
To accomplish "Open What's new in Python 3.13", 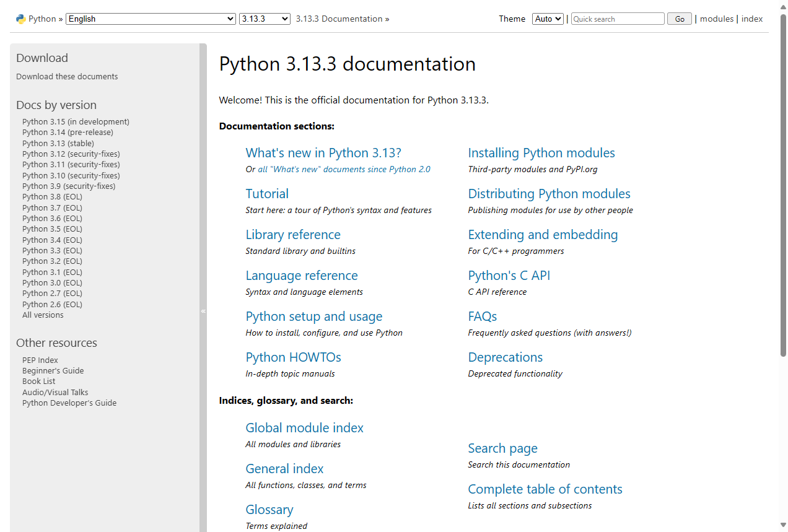I will [x=323, y=152].
